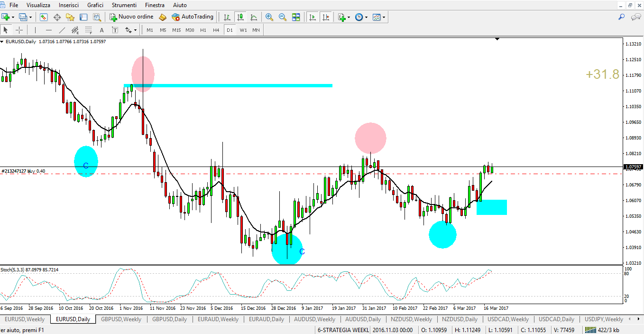
Task: Select the Fibonacci retracement tool
Action: tap(88, 30)
